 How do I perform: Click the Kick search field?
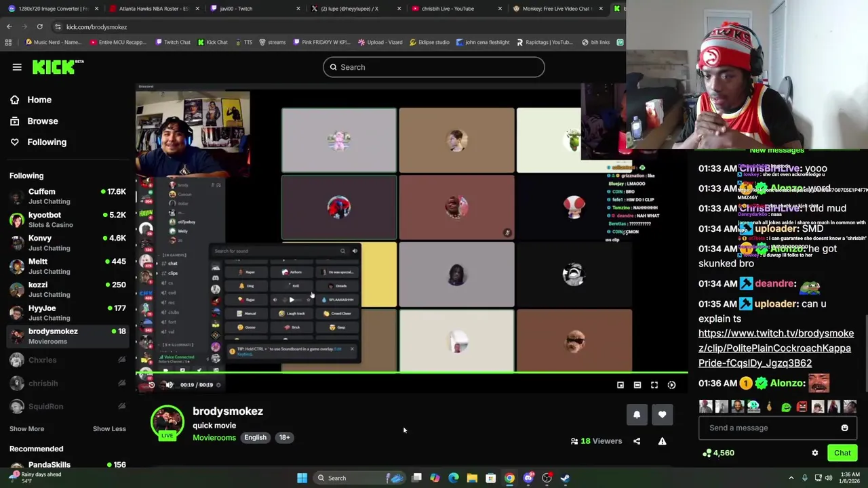(x=433, y=67)
